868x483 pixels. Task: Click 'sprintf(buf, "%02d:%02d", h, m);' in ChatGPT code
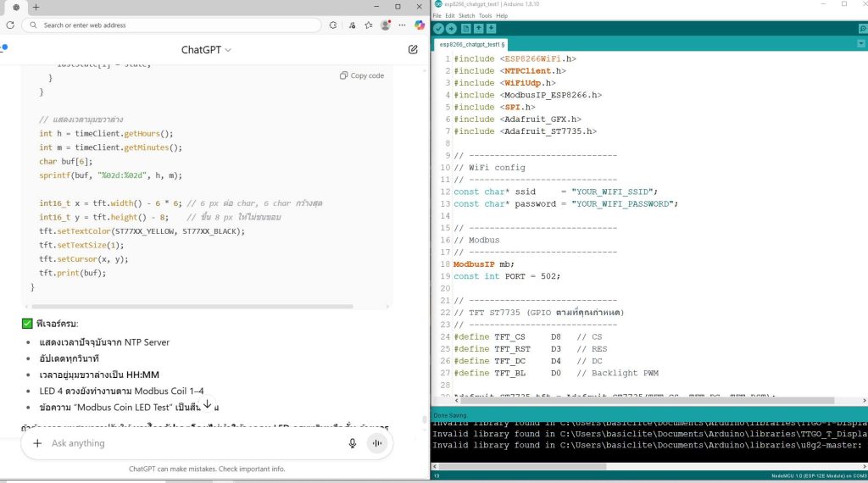pyautogui.click(x=110, y=175)
